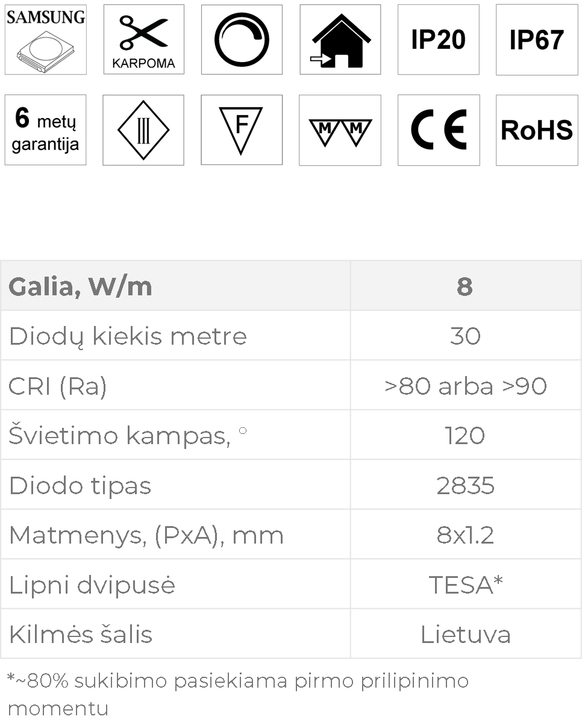Select the TESA* adhesive value
This screenshot has height=728, width=582.
tap(466, 585)
